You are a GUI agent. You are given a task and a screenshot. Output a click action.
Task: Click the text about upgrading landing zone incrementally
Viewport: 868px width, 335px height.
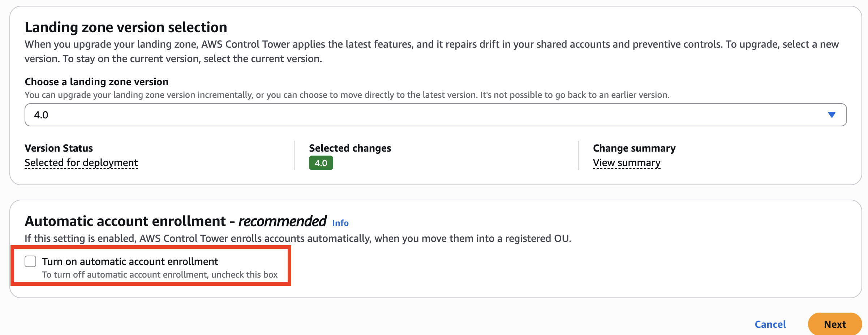pos(347,95)
